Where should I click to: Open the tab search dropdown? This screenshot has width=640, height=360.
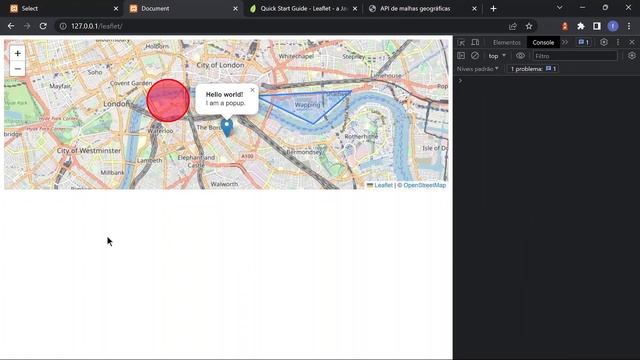click(560, 8)
